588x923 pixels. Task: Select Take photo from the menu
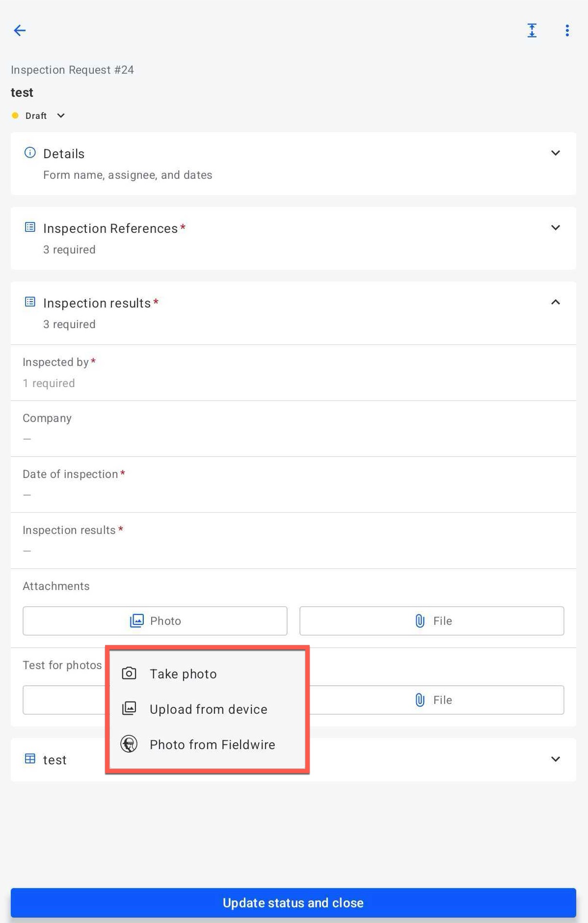tap(183, 673)
